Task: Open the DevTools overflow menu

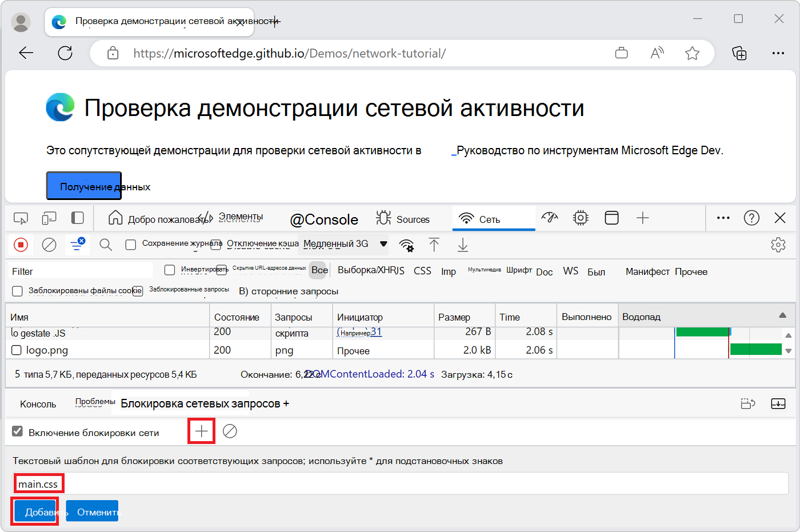Action: [723, 218]
